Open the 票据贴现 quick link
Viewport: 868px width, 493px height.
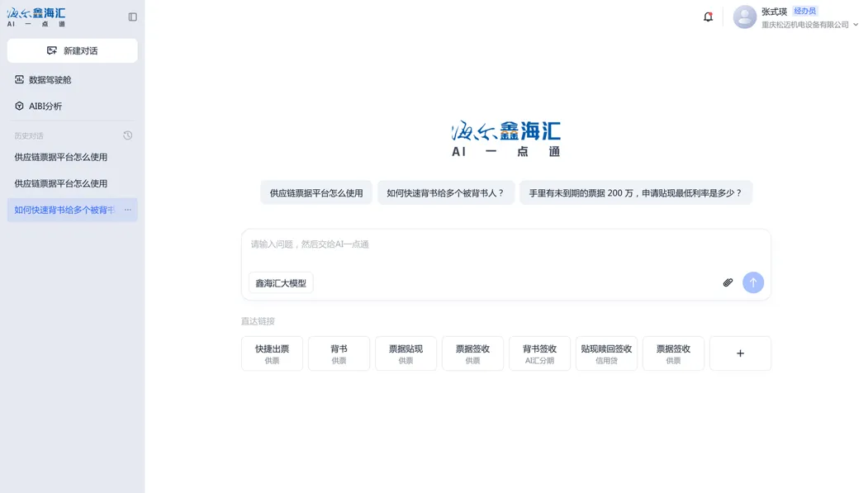click(406, 353)
